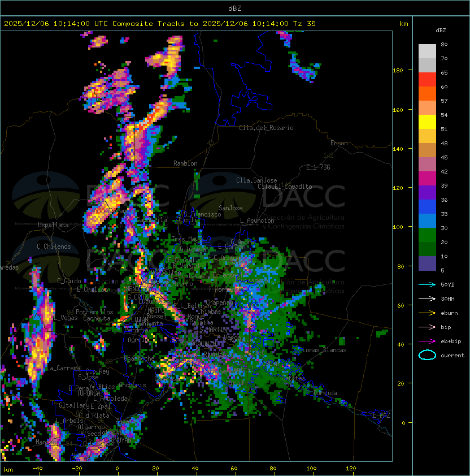The width and height of the screenshot is (470, 476).
Task: Click the 'La_Carrera' map label
Action: 63,368
